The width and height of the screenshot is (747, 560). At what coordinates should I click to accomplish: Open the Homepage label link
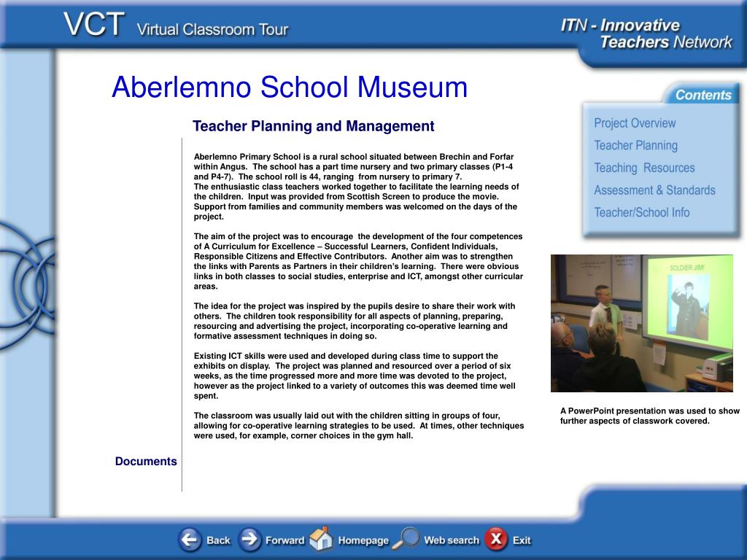pos(363,541)
